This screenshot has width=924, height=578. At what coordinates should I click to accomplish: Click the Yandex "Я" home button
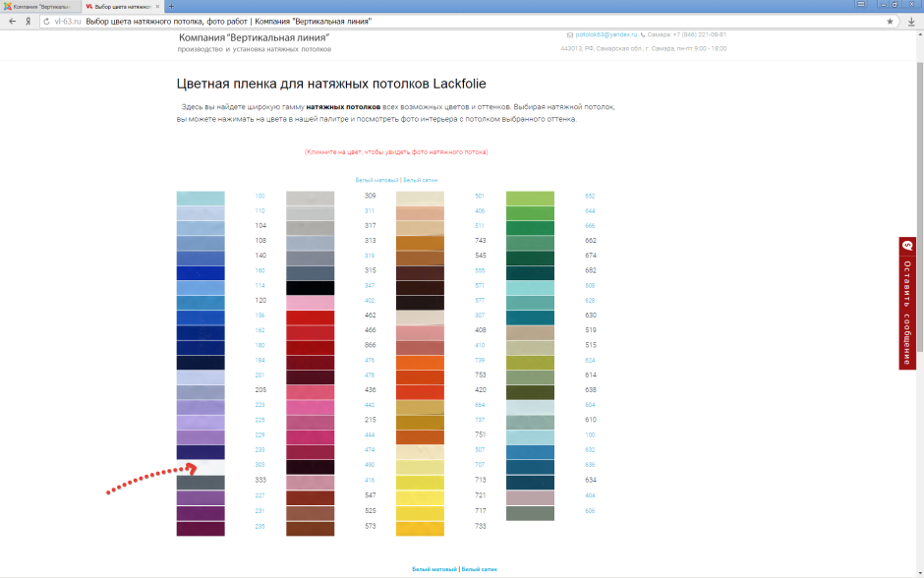[28, 21]
